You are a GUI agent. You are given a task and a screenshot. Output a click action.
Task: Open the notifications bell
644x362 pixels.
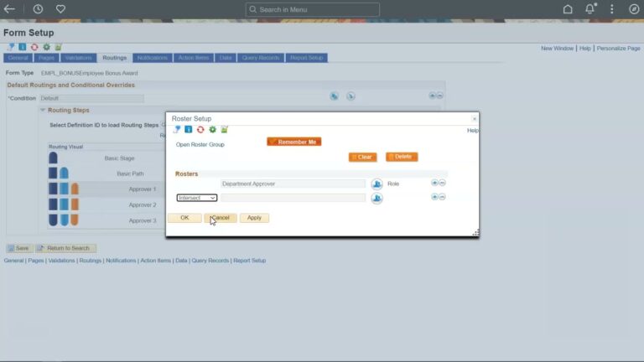click(590, 8)
